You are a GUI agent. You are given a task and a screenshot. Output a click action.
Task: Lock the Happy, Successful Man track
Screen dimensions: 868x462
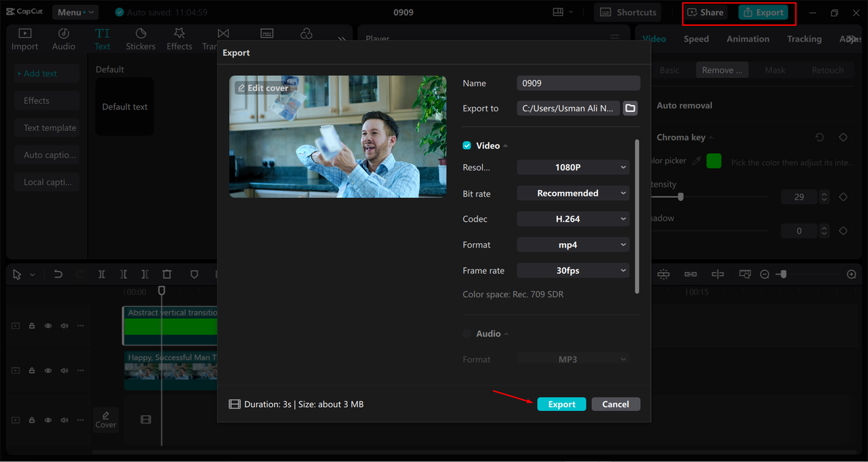(32, 370)
